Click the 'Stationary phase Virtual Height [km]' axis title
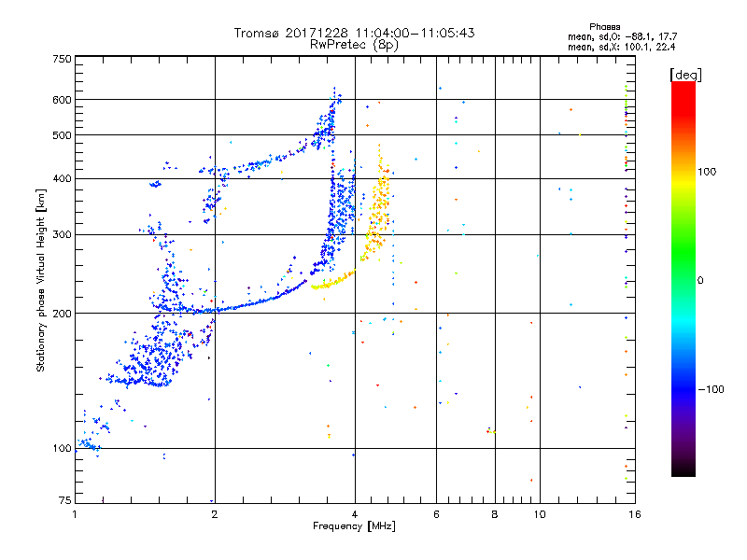Image resolution: width=747 pixels, height=560 pixels. (x=41, y=281)
